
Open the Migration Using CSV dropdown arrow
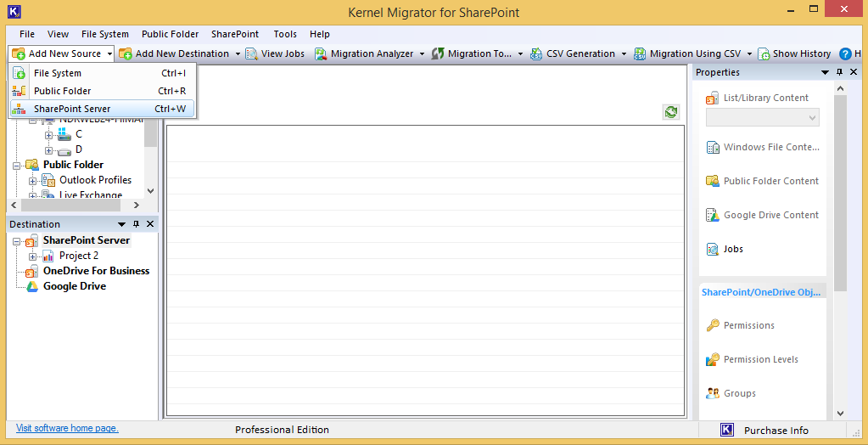click(749, 54)
